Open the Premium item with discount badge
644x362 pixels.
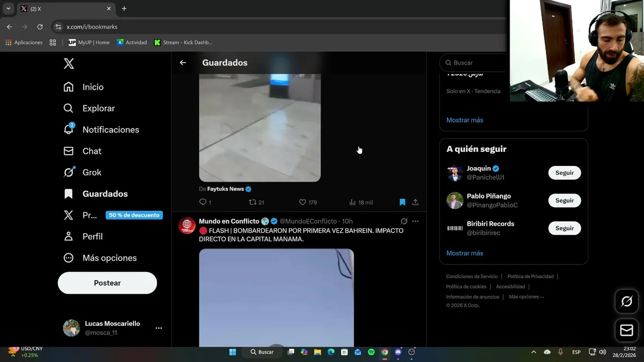point(113,215)
